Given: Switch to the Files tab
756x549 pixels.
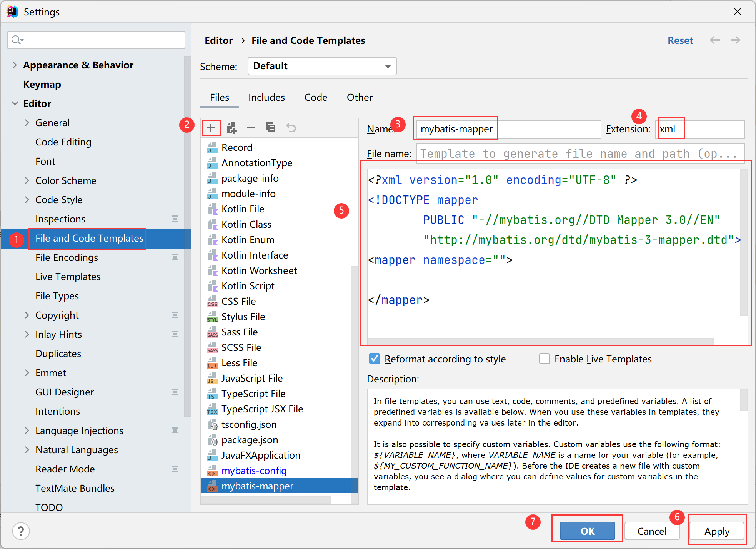Looking at the screenshot, I should pos(219,97).
